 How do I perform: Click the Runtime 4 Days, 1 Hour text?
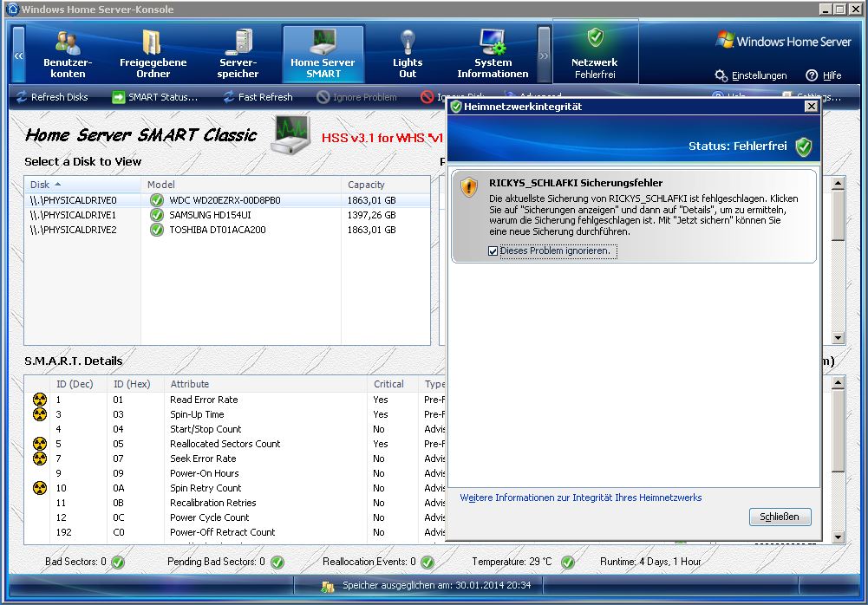650,562
